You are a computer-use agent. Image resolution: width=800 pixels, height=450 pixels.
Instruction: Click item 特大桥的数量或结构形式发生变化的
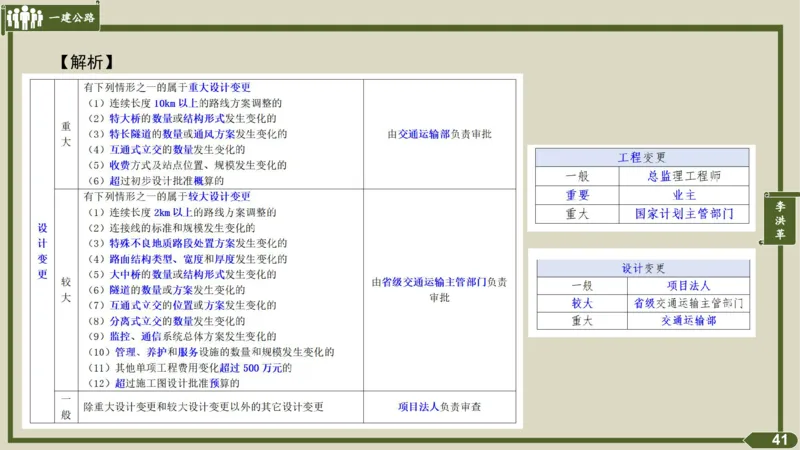pos(182,118)
